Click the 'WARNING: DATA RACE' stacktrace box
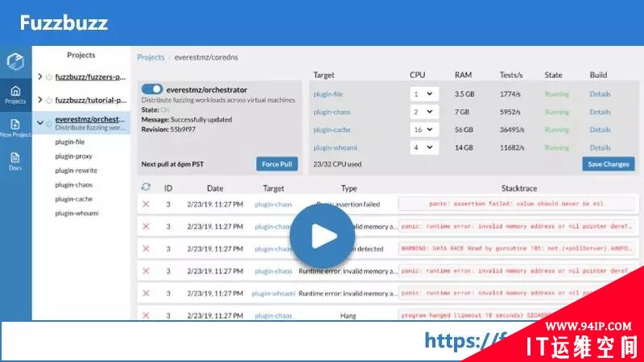This screenshot has width=644, height=362. [x=516, y=249]
